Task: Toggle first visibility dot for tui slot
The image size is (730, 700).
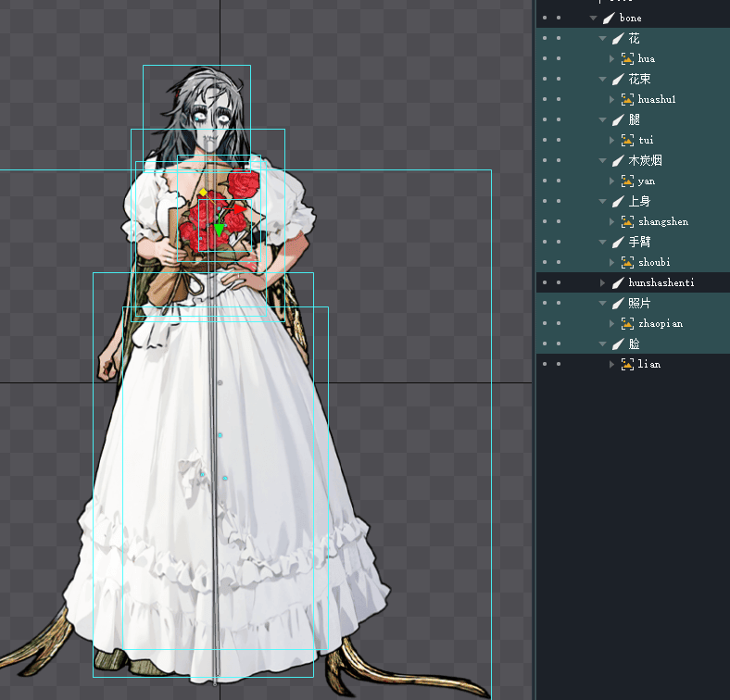Action: point(545,141)
